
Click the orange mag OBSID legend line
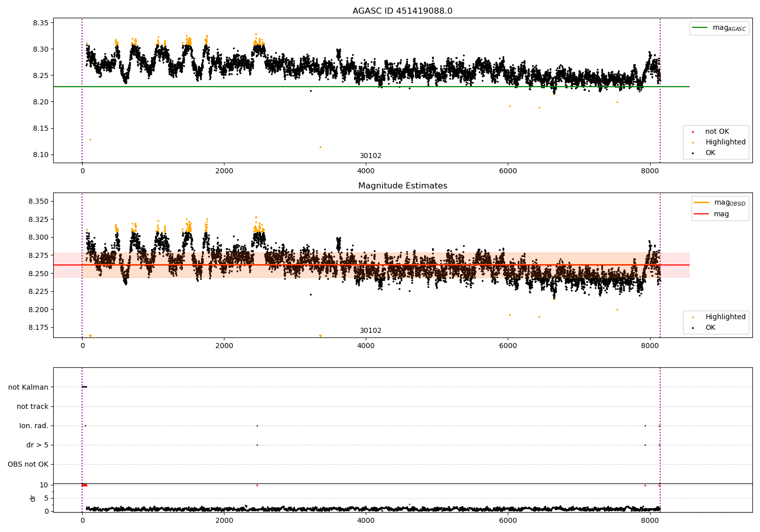[x=702, y=203]
